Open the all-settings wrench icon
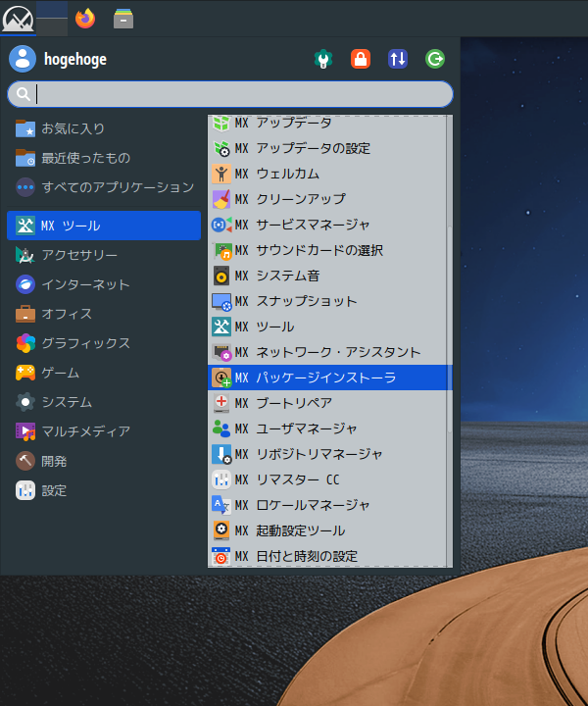Image resolution: width=588 pixels, height=706 pixels. [323, 59]
